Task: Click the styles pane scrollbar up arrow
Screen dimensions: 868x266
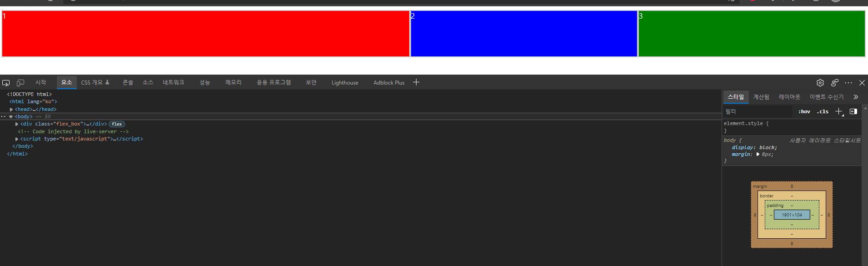Action: [865, 108]
